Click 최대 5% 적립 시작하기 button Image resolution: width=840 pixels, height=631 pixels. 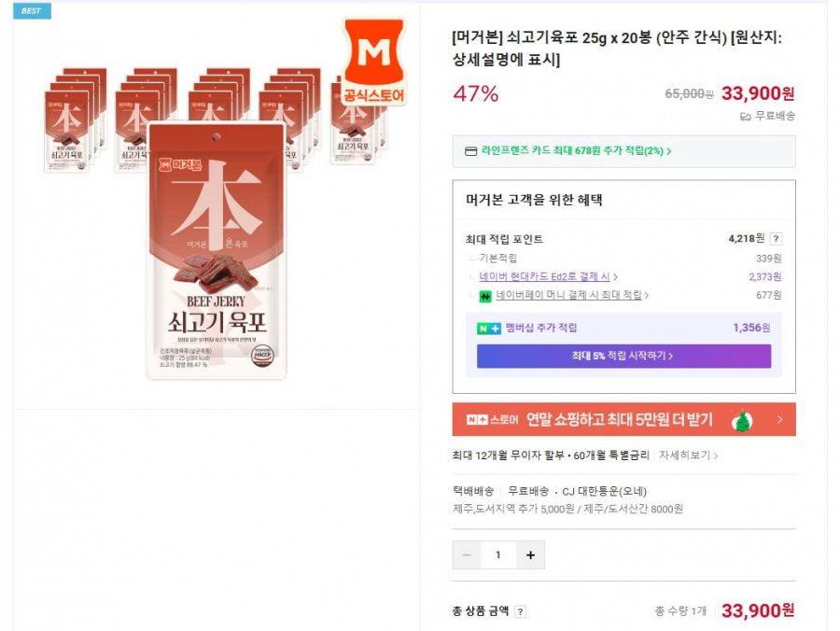(623, 357)
